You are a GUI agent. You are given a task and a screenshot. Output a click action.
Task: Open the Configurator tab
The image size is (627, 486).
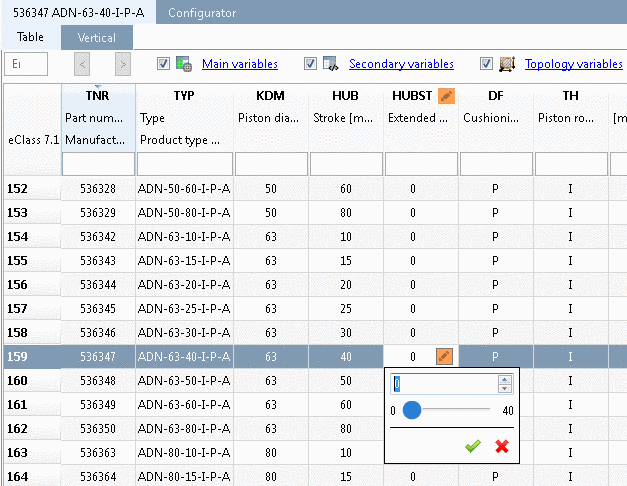coord(202,13)
